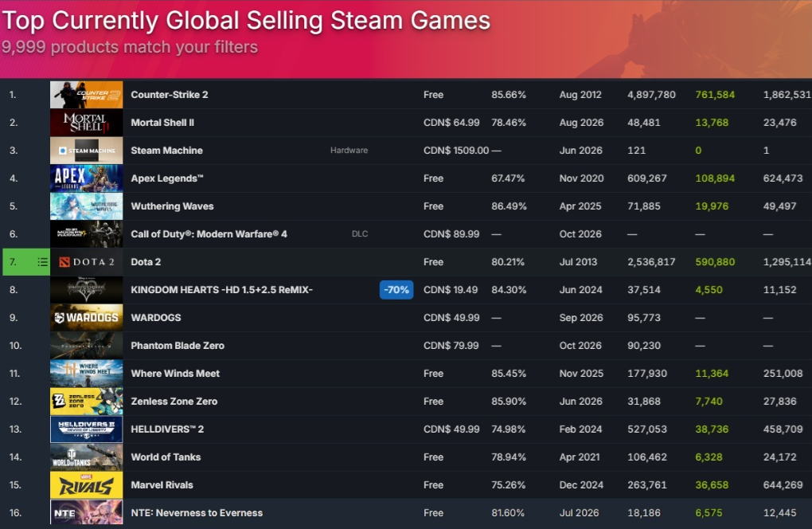Viewport: 812px width, 529px height.
Task: Select the 590,880 green player count
Action: pos(715,262)
